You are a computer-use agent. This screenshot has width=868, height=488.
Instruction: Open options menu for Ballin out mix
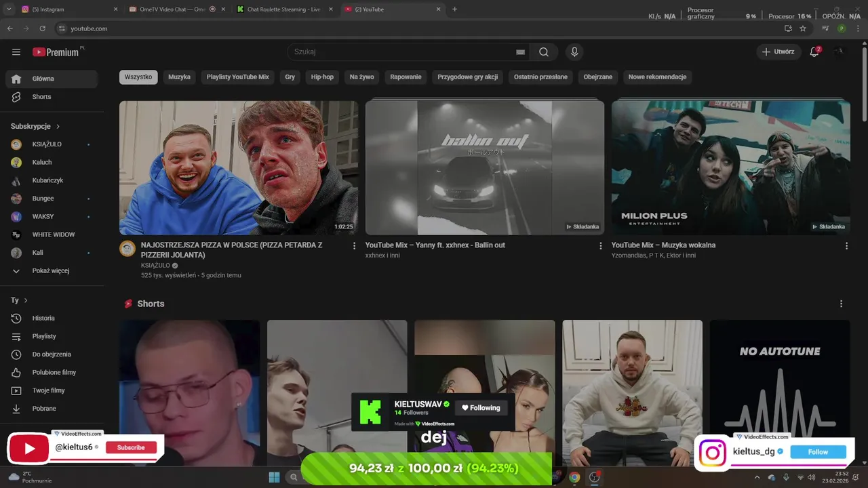pos(600,246)
